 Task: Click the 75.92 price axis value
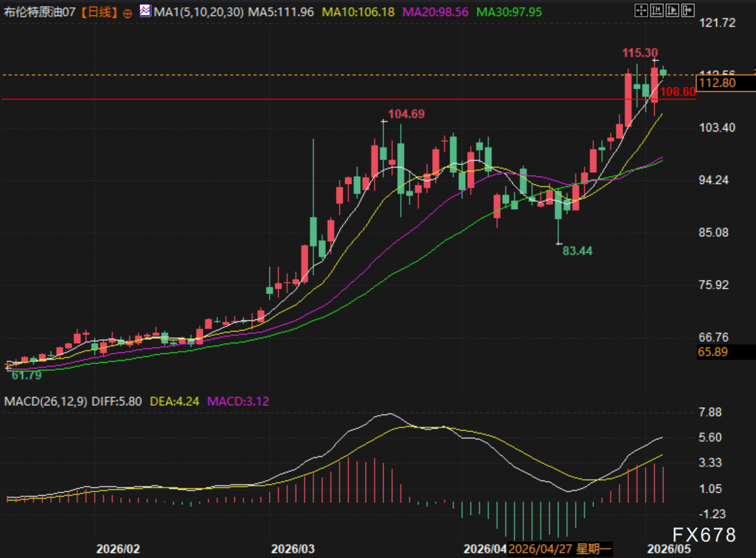714,285
